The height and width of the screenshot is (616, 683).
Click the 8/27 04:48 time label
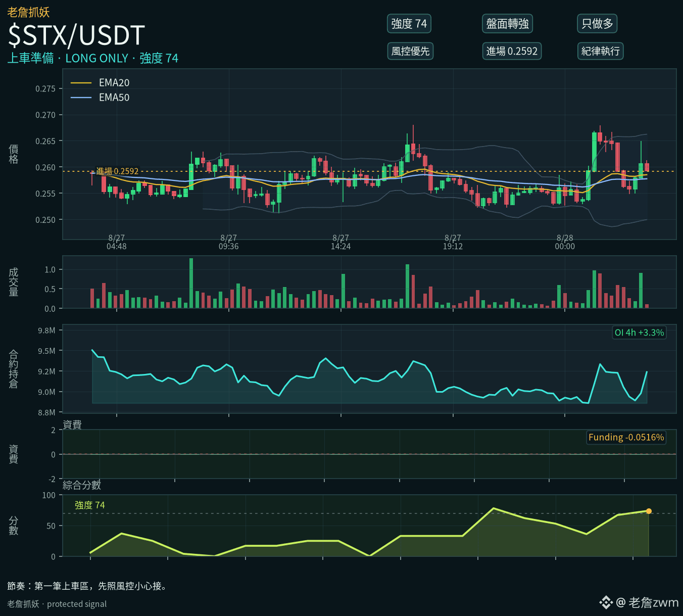pyautogui.click(x=117, y=242)
